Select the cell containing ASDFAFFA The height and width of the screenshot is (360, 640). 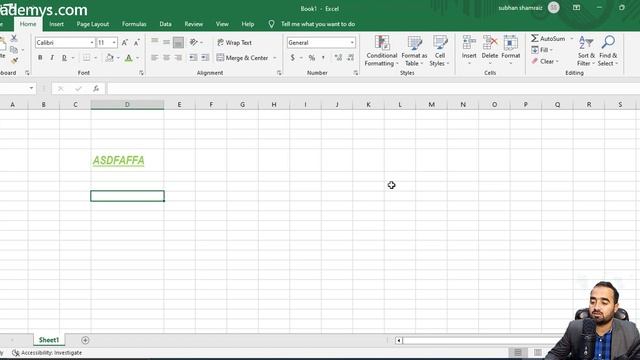127,160
